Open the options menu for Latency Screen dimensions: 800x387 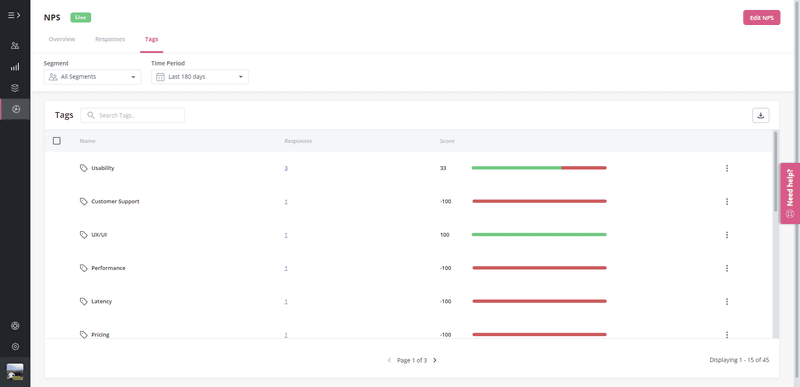click(x=727, y=301)
